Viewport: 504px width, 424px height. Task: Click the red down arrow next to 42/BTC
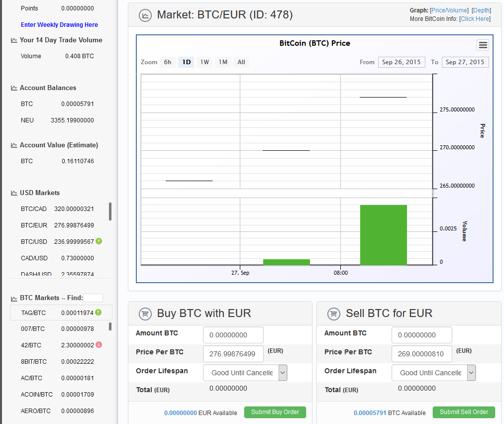pyautogui.click(x=99, y=344)
